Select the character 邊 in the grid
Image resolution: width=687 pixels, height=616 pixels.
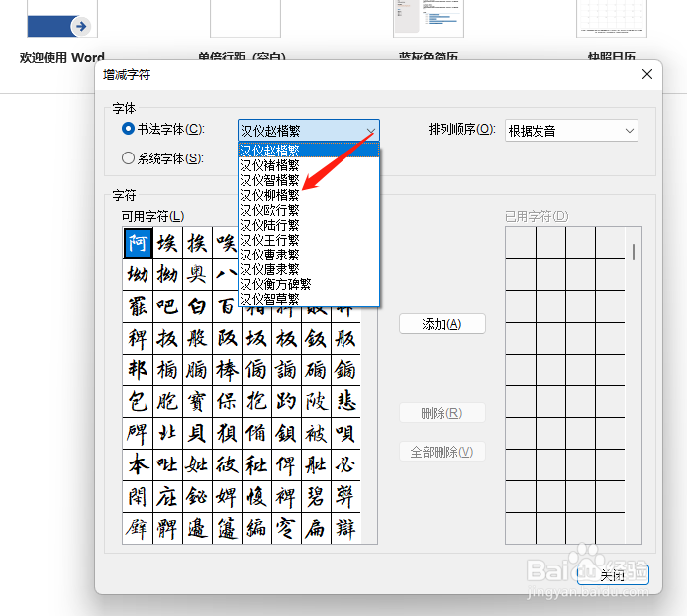click(197, 528)
